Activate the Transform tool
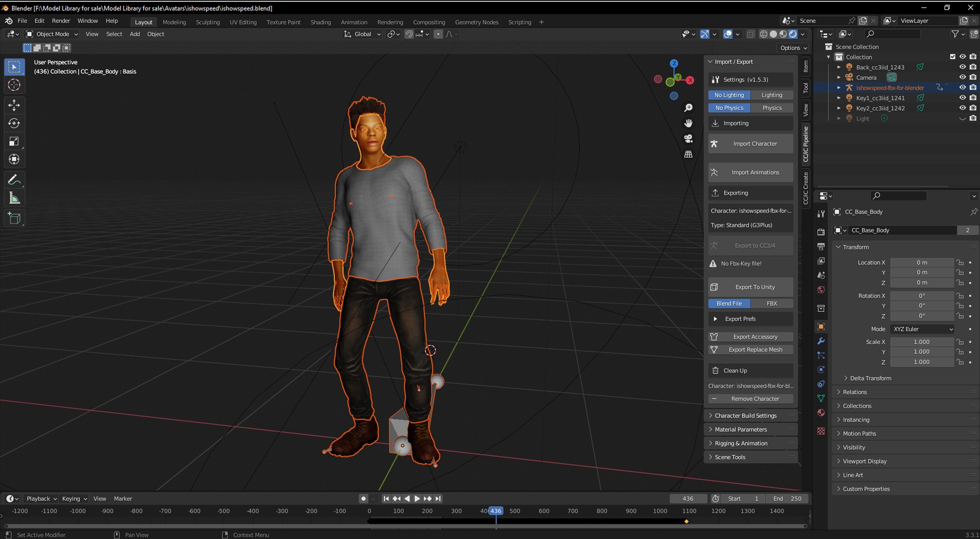The width and height of the screenshot is (980, 539). pyautogui.click(x=14, y=160)
